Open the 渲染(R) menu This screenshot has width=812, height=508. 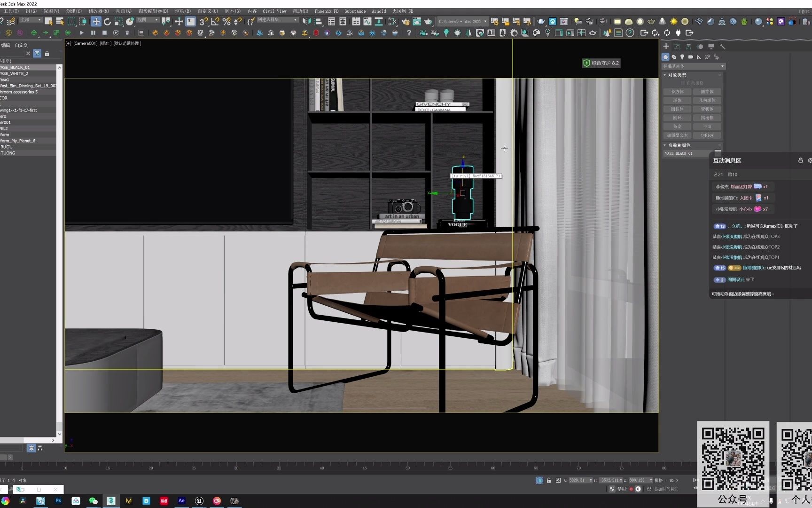point(183,11)
